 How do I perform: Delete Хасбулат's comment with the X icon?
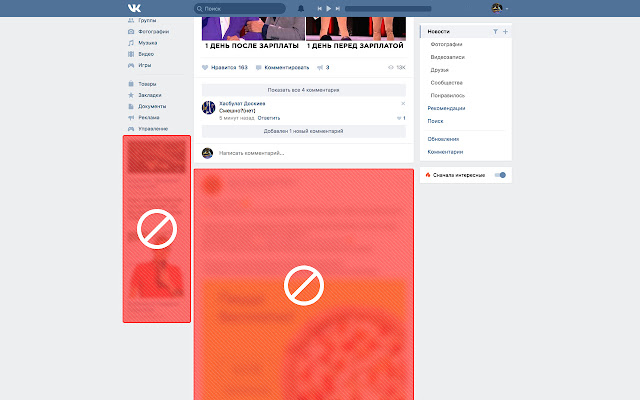[x=403, y=104]
